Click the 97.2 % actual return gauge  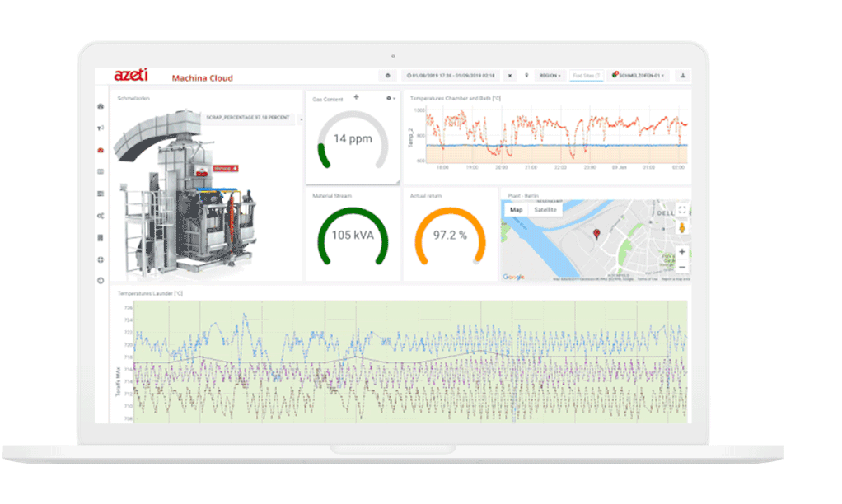click(450, 236)
